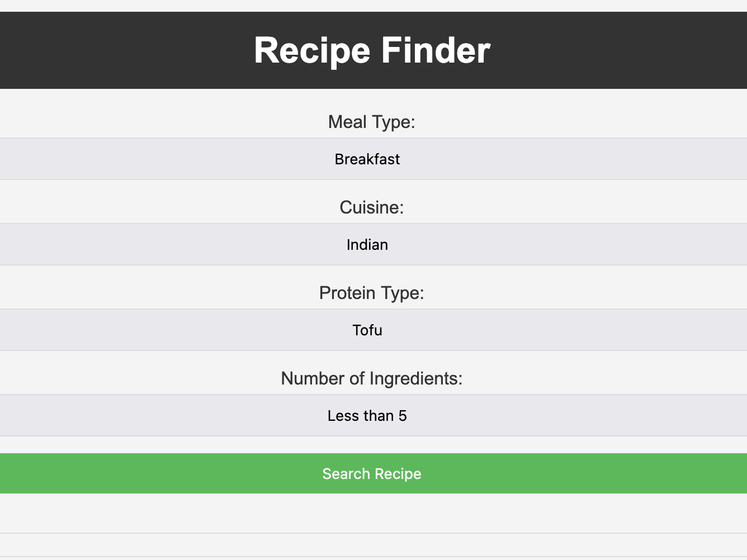
Task: Click the "Less than 5" selection
Action: tap(367, 416)
